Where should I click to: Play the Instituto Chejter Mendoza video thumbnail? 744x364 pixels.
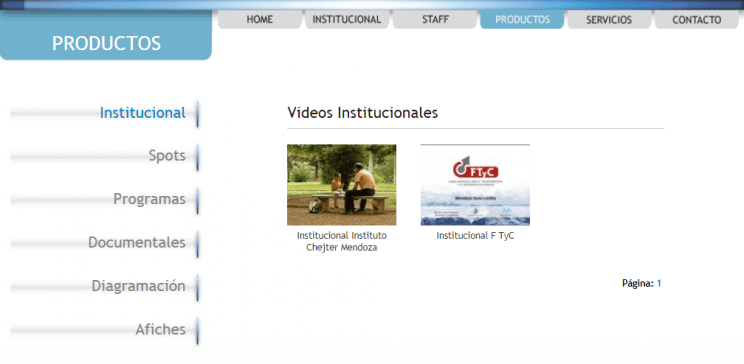pyautogui.click(x=342, y=185)
